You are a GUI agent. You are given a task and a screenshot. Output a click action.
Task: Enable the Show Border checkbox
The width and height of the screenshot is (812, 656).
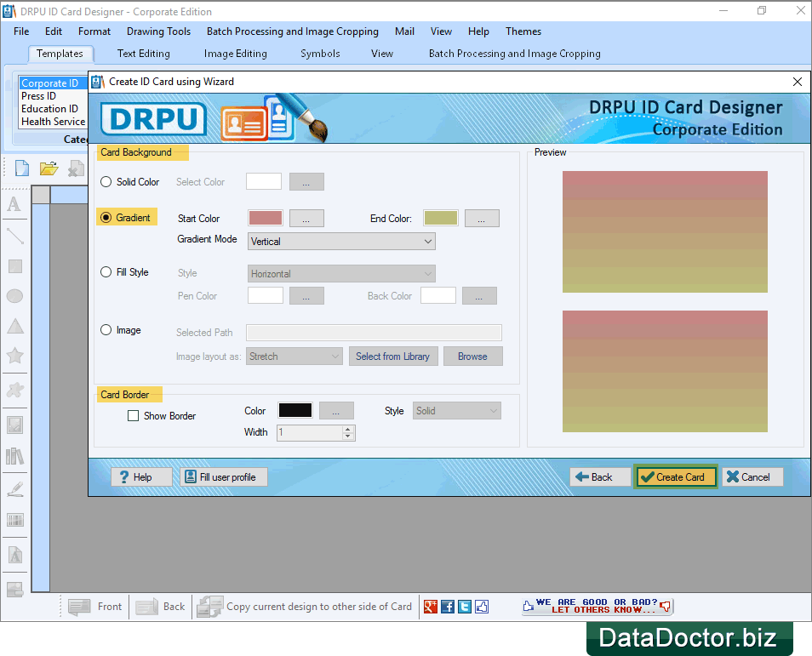click(133, 416)
